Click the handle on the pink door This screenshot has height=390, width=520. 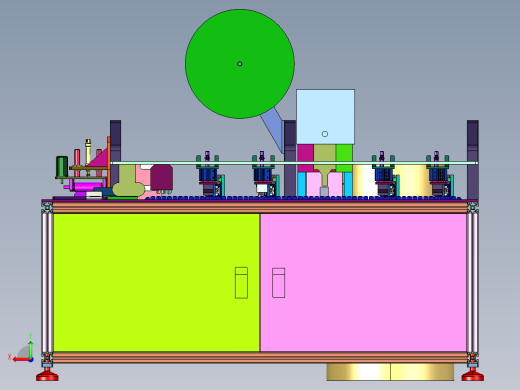(x=279, y=283)
